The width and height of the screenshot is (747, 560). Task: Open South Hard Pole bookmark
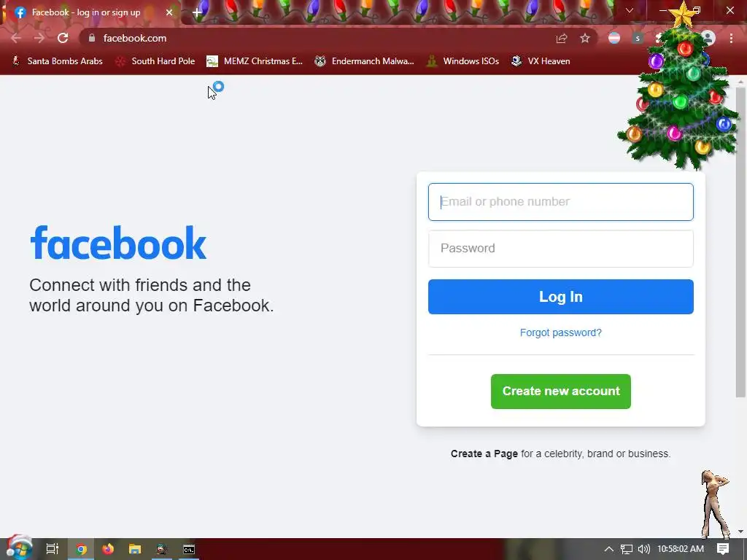coord(155,61)
